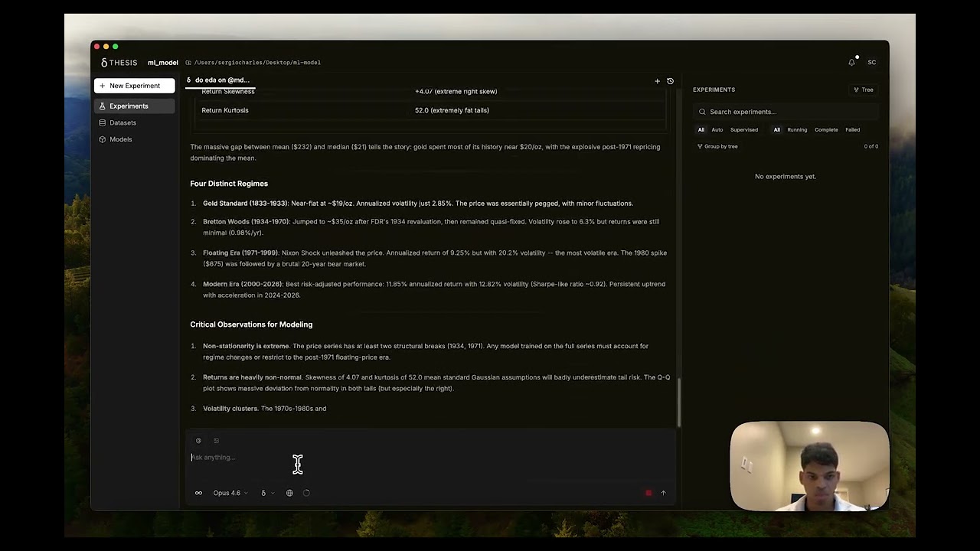Click the flask icon beside Experiments
The image size is (980, 551).
click(x=103, y=106)
